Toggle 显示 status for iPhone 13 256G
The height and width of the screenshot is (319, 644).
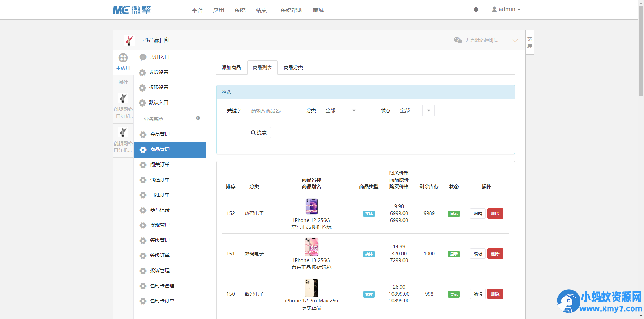[454, 254]
